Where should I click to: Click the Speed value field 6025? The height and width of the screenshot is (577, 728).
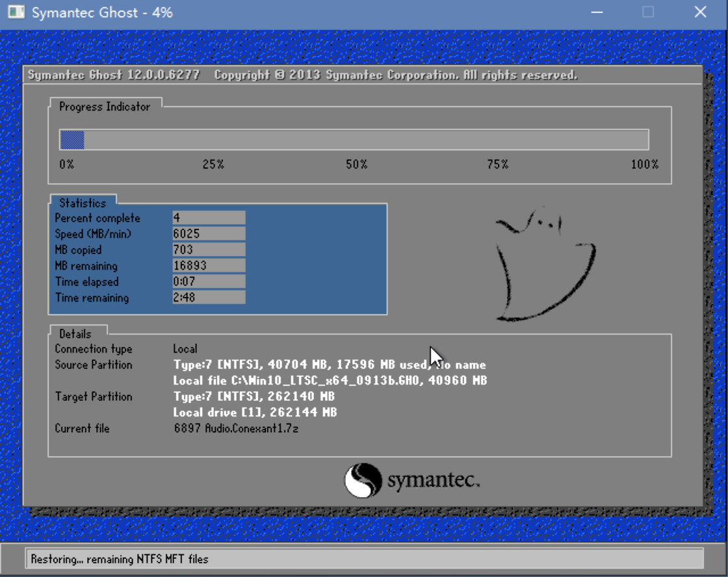click(x=209, y=233)
